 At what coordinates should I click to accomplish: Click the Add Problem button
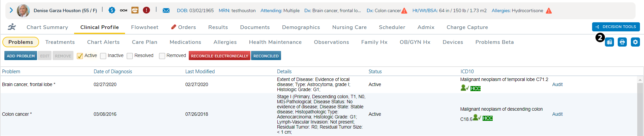[21, 56]
